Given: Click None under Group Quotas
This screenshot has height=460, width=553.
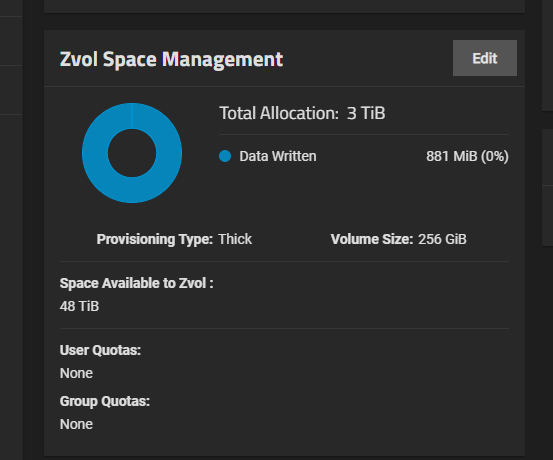Looking at the screenshot, I should coord(76,424).
